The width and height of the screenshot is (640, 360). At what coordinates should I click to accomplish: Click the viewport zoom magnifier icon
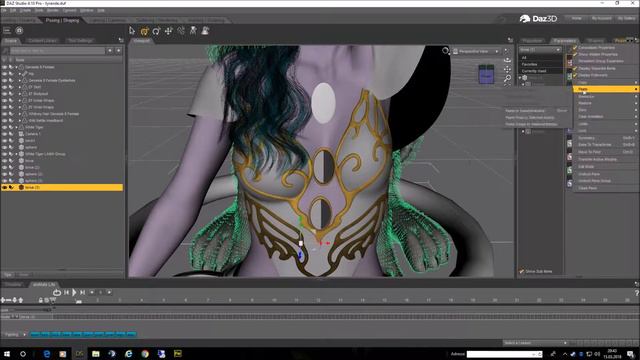[507, 78]
